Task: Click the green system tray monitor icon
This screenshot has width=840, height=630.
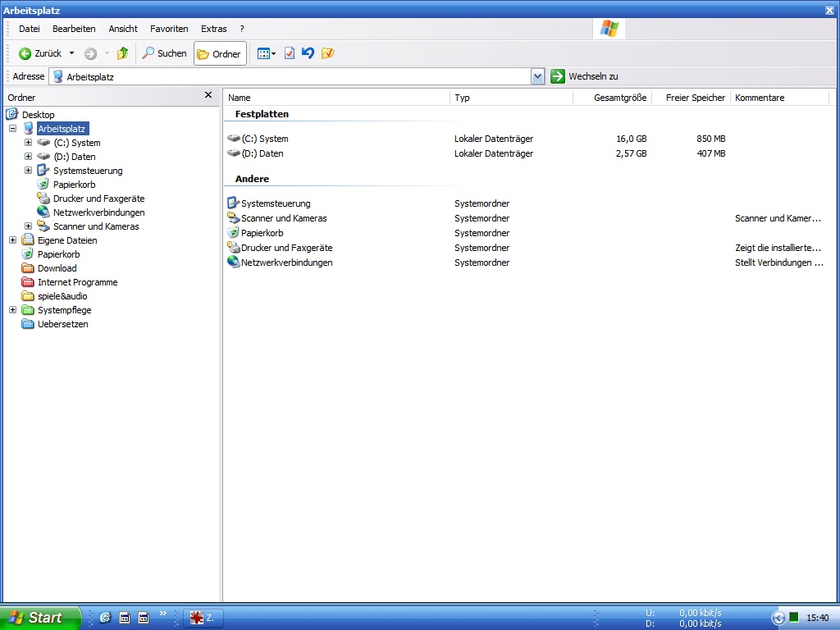Action: [794, 617]
